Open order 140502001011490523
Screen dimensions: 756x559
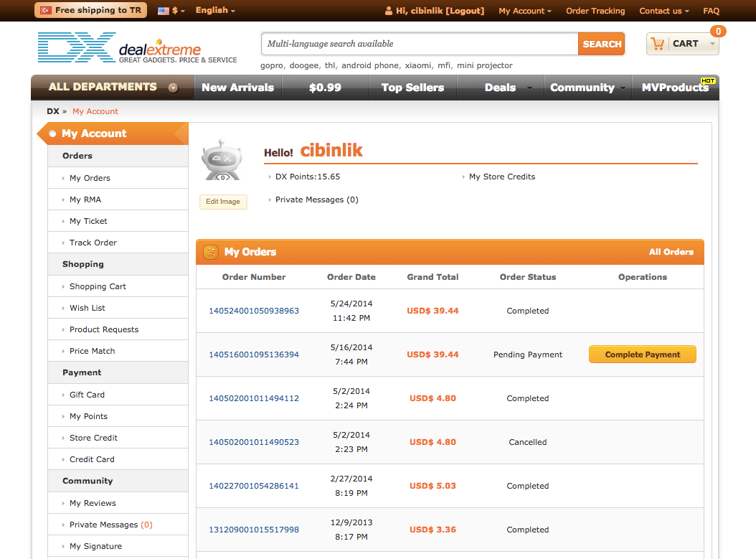coord(254,442)
